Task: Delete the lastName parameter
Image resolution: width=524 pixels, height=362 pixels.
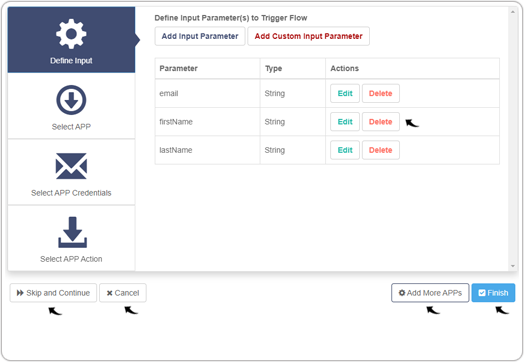Action: click(381, 150)
